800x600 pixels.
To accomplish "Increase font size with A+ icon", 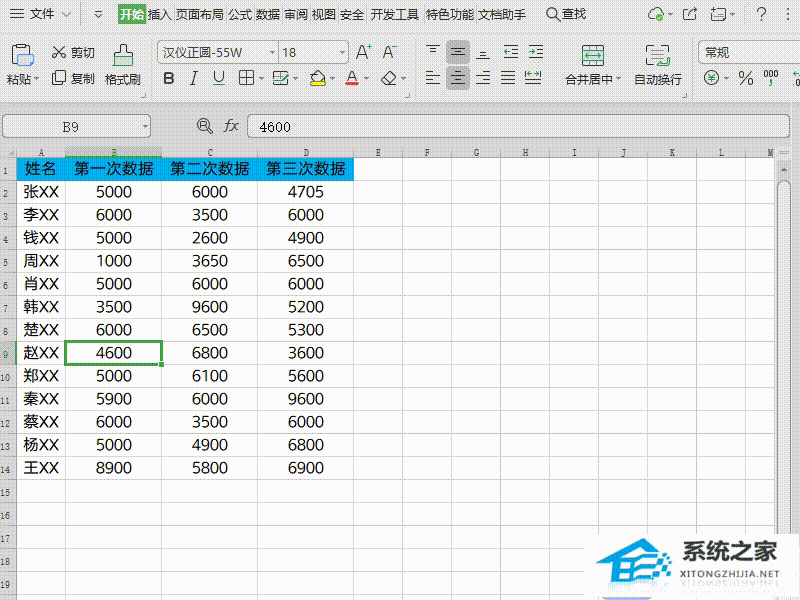I will (x=364, y=52).
